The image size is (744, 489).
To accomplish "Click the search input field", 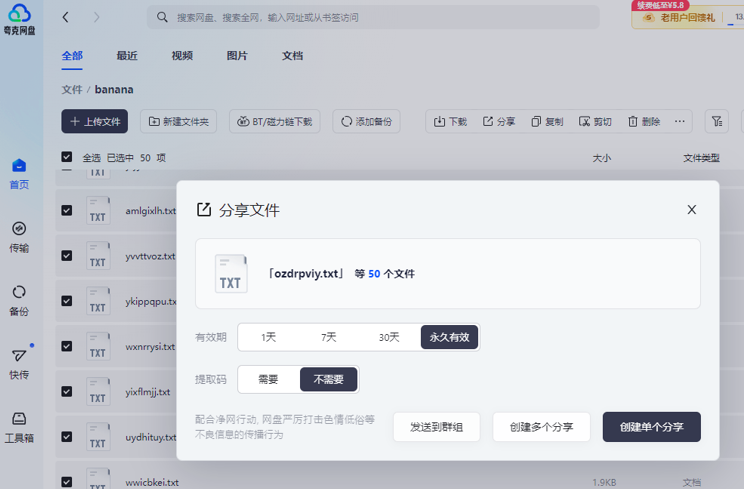I will click(x=373, y=18).
